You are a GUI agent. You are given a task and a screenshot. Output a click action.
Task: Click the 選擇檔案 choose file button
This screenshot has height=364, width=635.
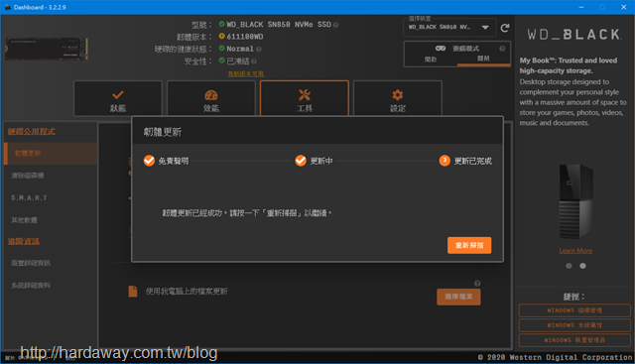pos(458,297)
